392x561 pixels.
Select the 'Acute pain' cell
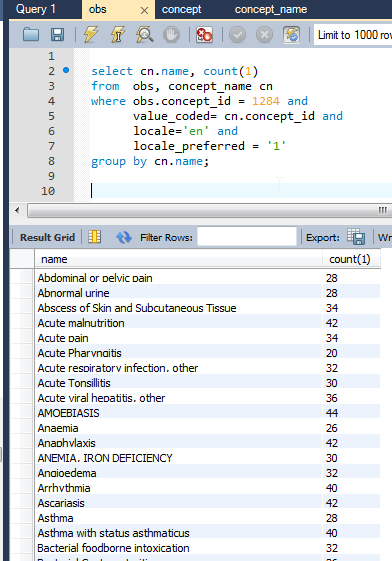tap(178, 338)
